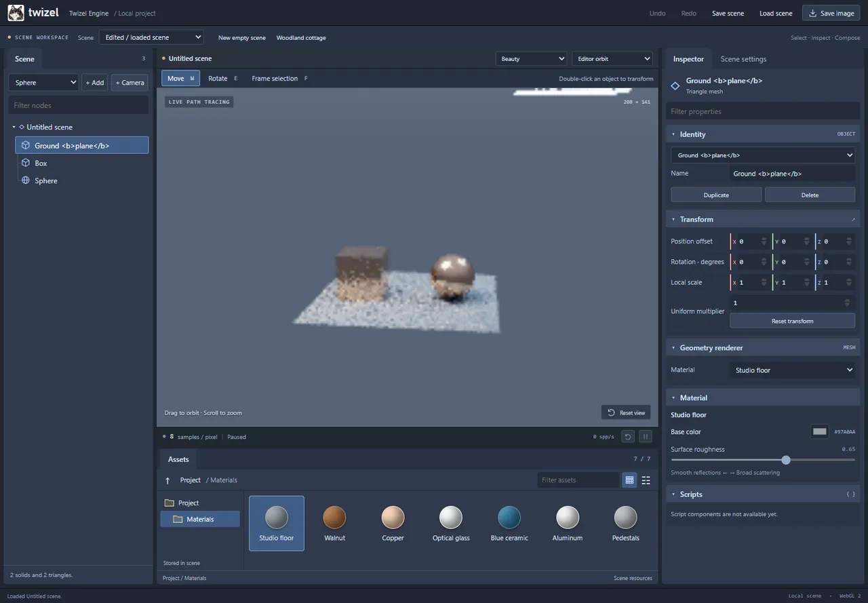Open the Studio floor material dropdown
The height and width of the screenshot is (603, 868).
(793, 370)
